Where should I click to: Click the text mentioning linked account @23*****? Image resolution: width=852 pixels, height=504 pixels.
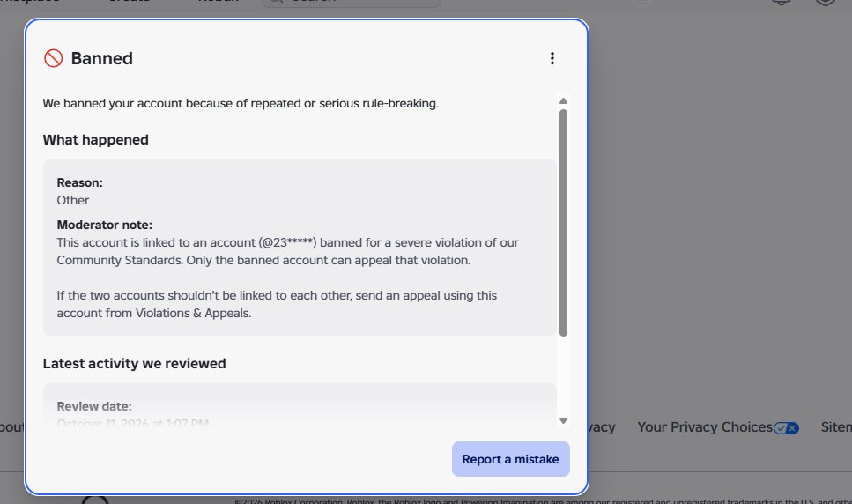point(287,251)
